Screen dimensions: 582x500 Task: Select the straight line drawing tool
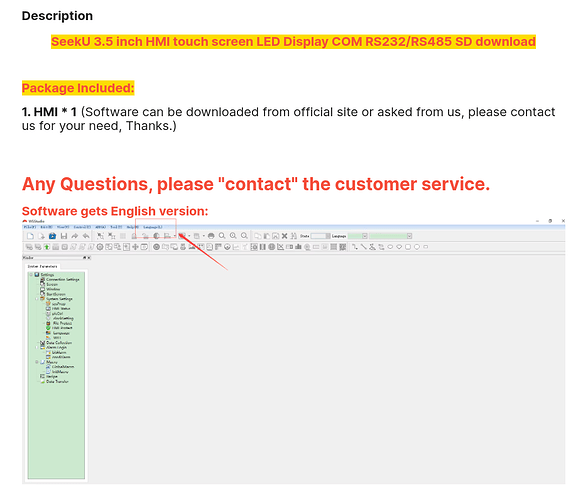click(x=364, y=247)
